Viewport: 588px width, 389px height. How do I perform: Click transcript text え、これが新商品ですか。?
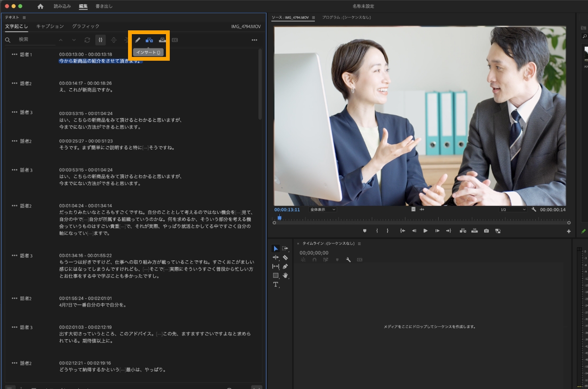click(86, 90)
